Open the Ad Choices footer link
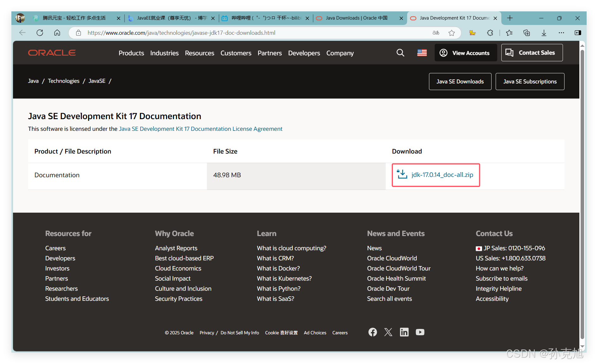Image resolution: width=598 pixels, height=364 pixels. (315, 333)
